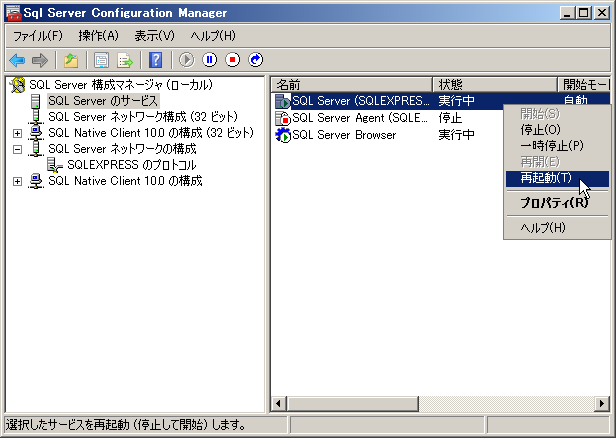Click the Start service play icon
This screenshot has height=438, width=616.
click(187, 60)
